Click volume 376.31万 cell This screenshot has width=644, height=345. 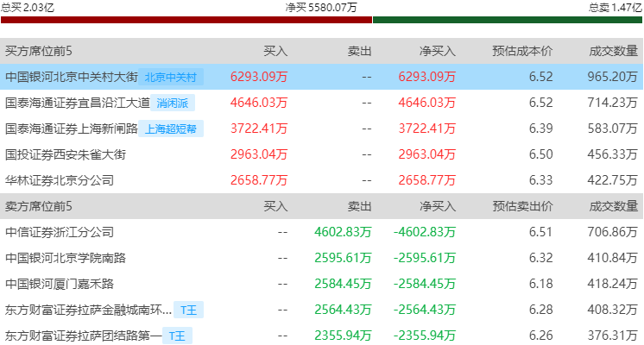[x=612, y=336]
